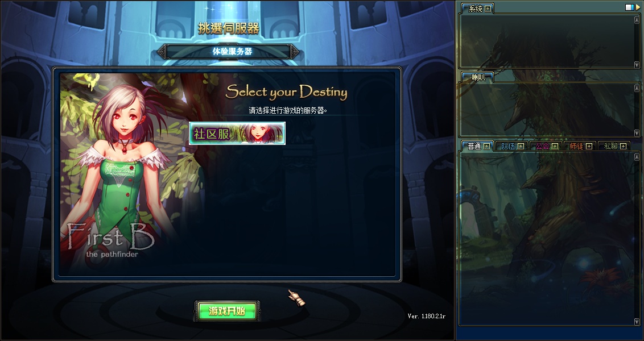Click 普通 chat panel scroll-down arrow
The image size is (644, 341).
coord(637,321)
